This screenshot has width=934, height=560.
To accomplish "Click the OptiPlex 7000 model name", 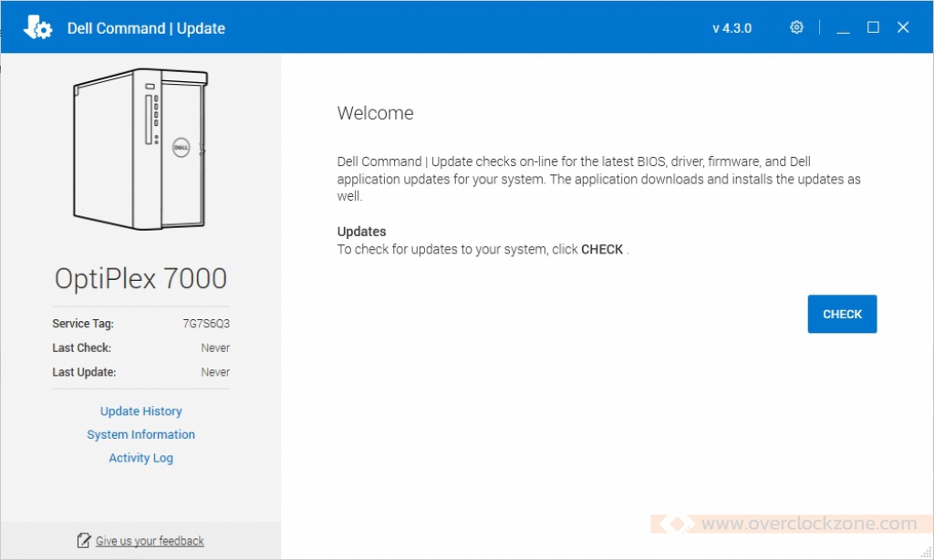I will point(140,278).
